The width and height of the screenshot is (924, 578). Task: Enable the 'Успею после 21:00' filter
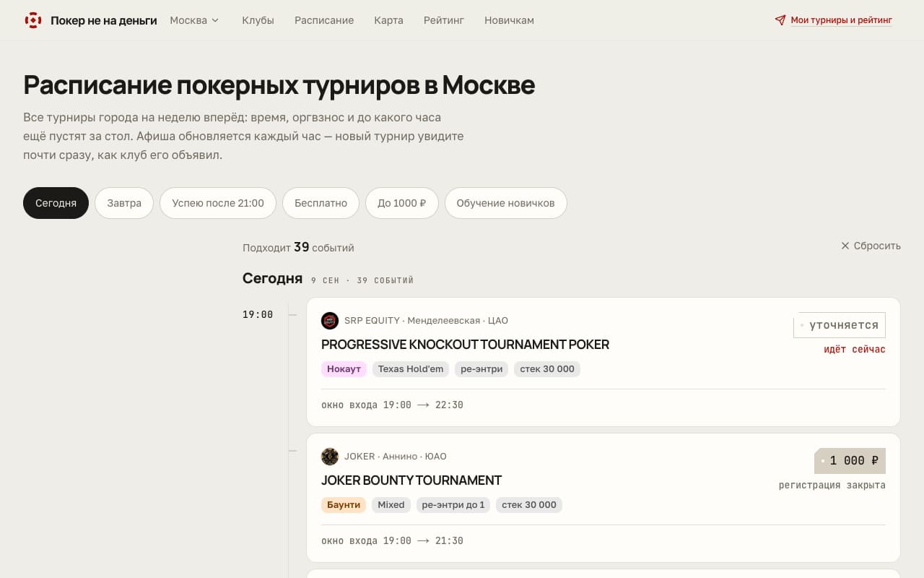tap(218, 203)
